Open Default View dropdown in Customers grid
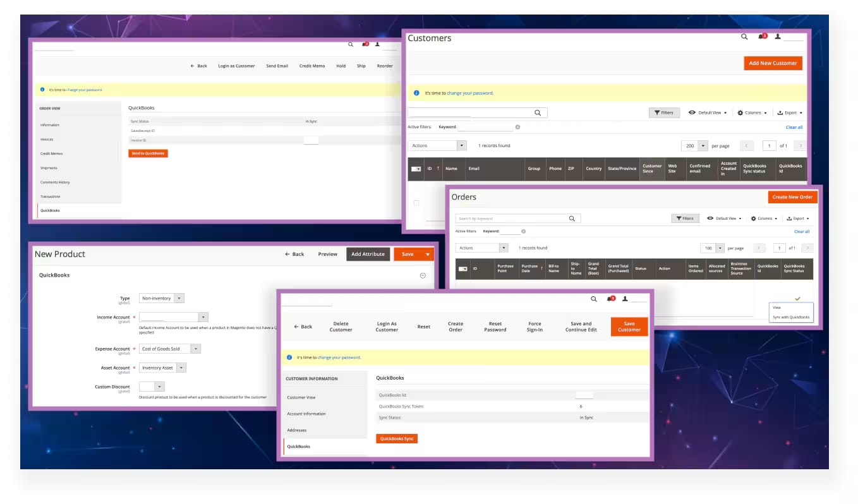This screenshot has height=504, width=858. 708,112
